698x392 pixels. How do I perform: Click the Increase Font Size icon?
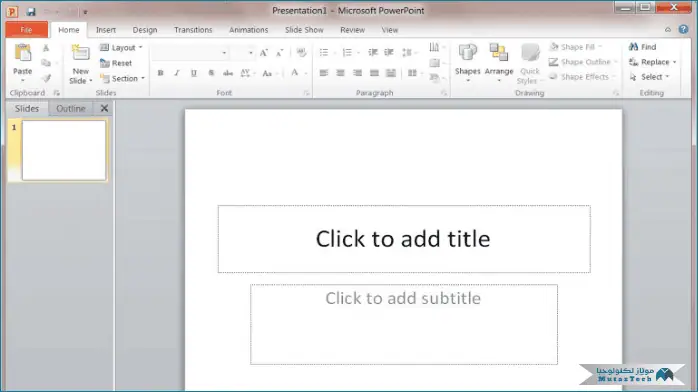[264, 53]
